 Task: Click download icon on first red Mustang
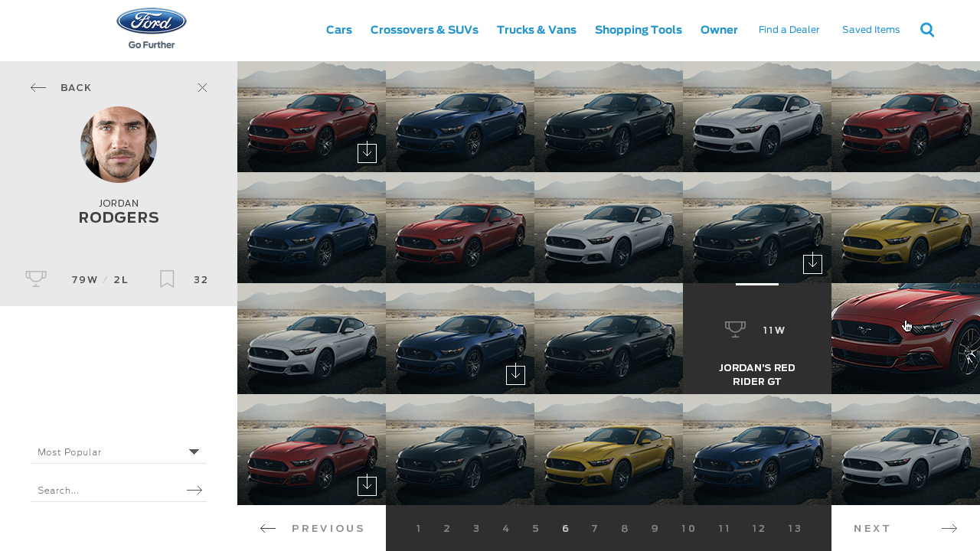[367, 153]
